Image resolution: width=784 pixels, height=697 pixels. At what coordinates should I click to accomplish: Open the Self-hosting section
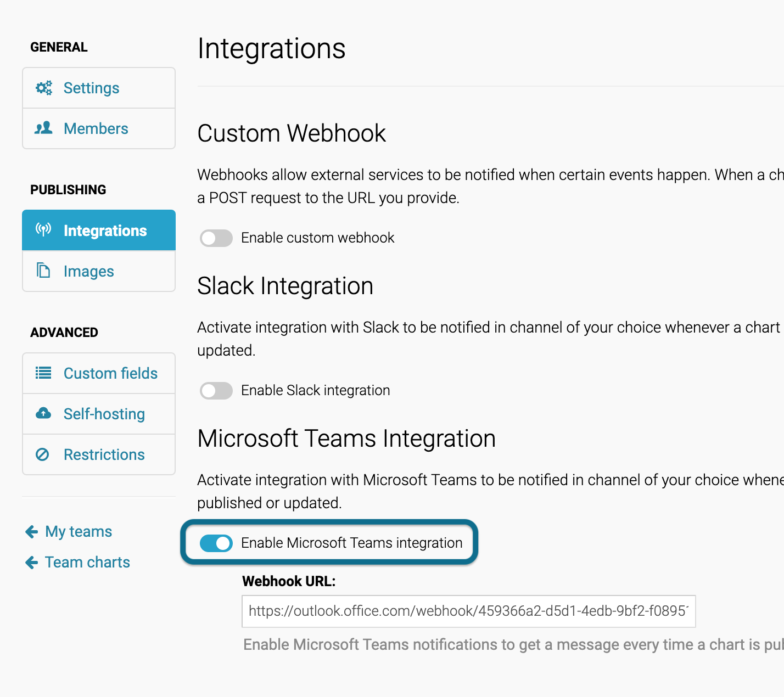(99, 414)
